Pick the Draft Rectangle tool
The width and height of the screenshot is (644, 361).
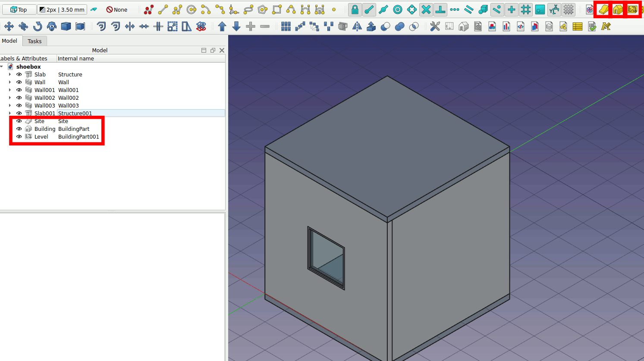(x=277, y=9)
